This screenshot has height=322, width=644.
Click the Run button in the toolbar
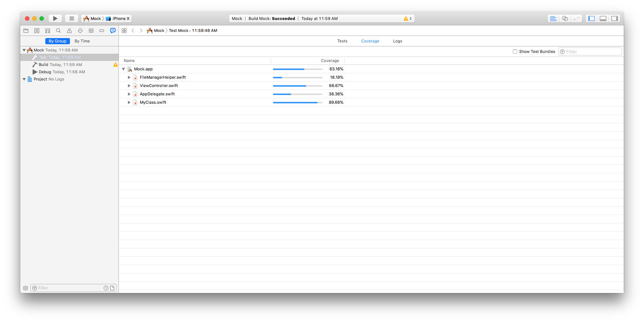click(x=55, y=18)
